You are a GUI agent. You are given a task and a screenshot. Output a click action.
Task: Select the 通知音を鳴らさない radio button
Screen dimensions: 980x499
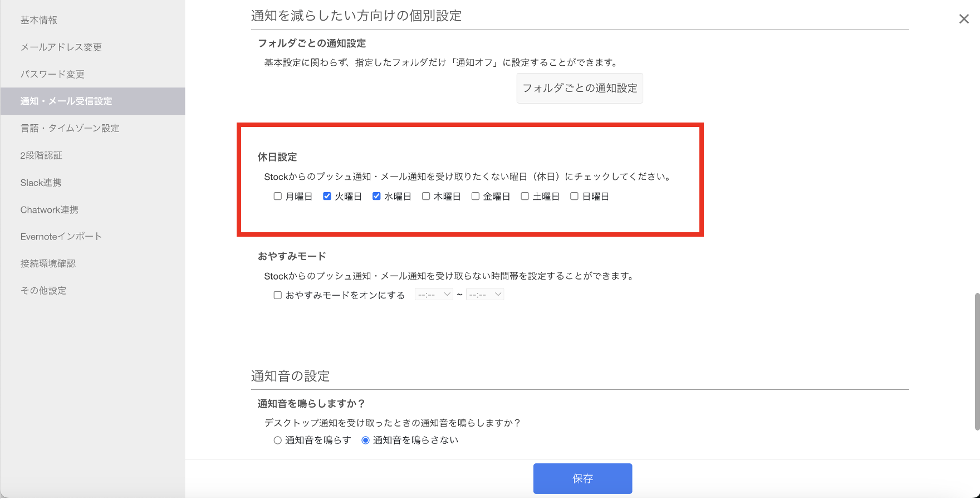(365, 440)
